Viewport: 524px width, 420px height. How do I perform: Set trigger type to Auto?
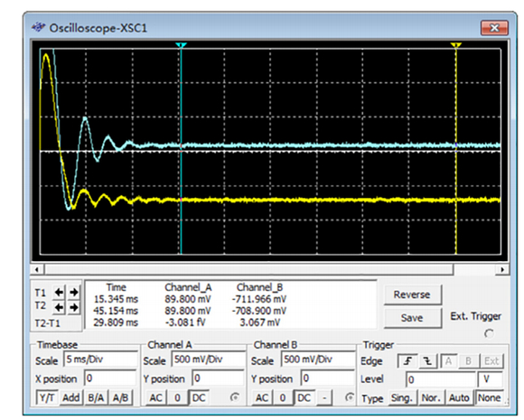tap(459, 398)
